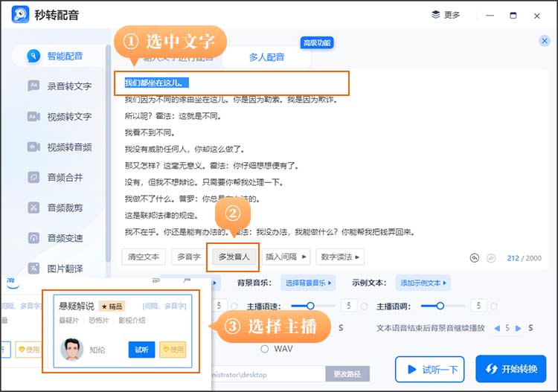Image resolution: width=558 pixels, height=392 pixels.
Task: Open 录音转文字 sidebar item
Action: pos(59,86)
